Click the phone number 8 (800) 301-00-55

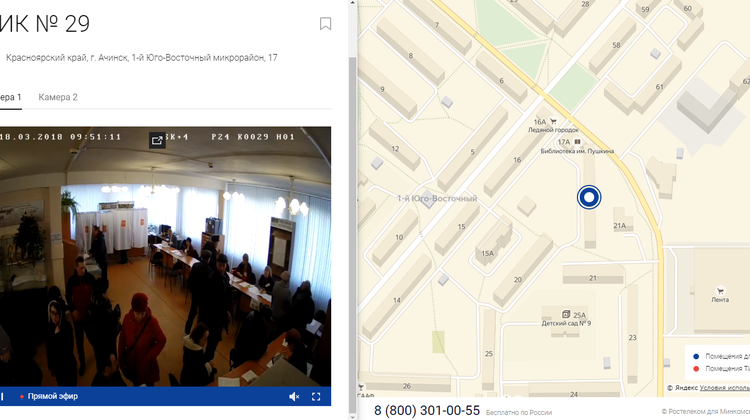427,410
